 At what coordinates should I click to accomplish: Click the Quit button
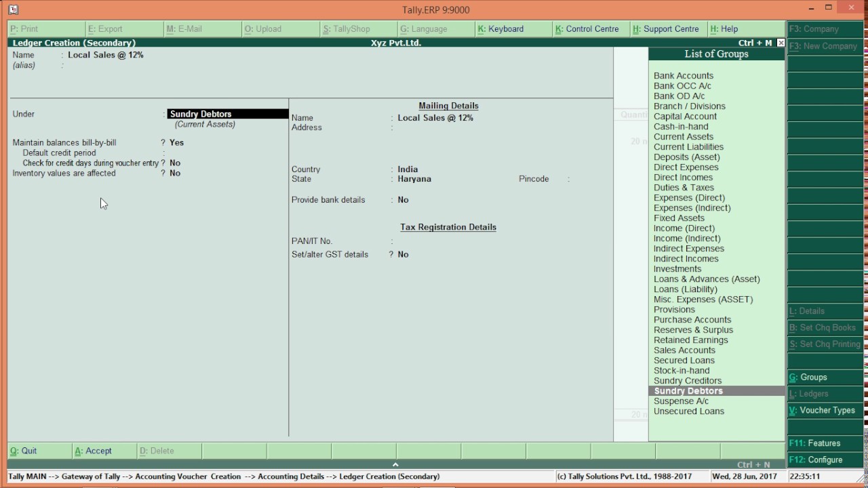39,451
